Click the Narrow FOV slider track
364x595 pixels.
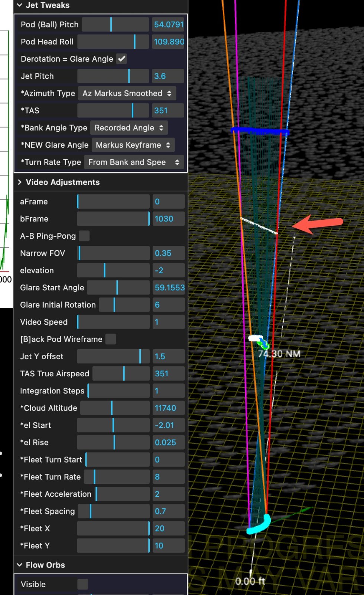113,253
